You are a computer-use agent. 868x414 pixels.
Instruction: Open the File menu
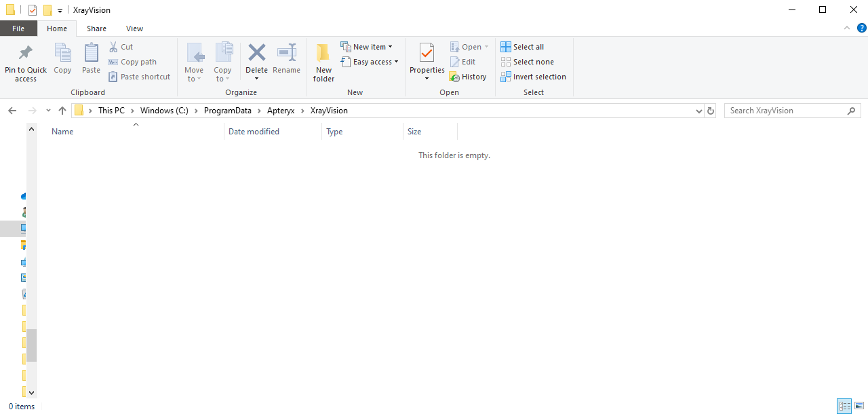[18, 29]
